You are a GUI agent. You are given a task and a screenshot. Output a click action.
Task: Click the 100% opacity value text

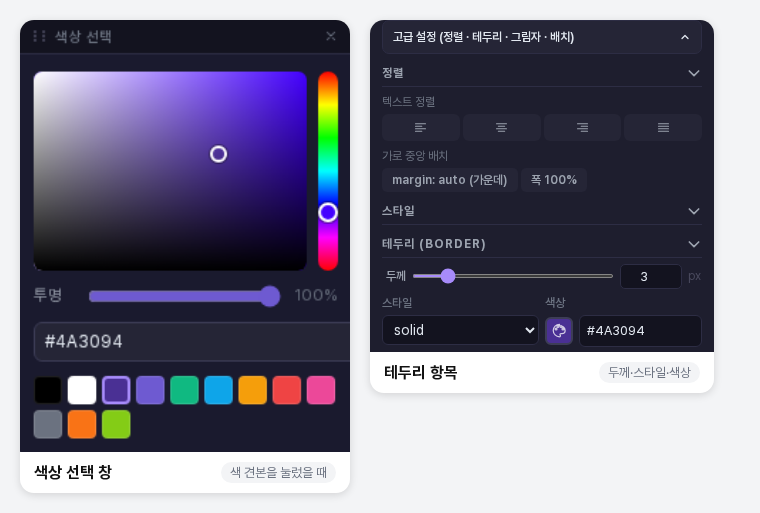click(316, 295)
